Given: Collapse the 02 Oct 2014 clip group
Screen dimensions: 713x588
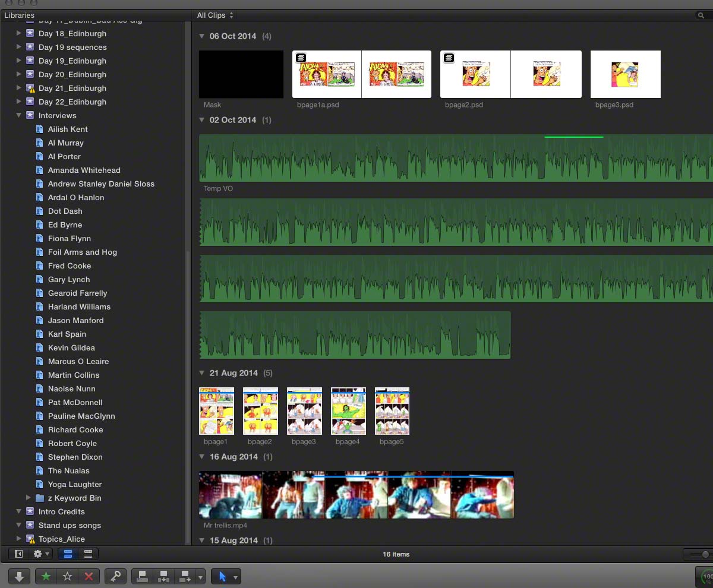Looking at the screenshot, I should coord(202,120).
